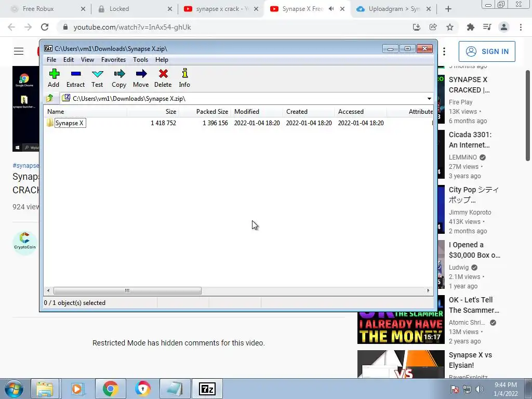Image resolution: width=532 pixels, height=399 pixels.
Task: Extract files with the Extract icon
Action: point(75,78)
